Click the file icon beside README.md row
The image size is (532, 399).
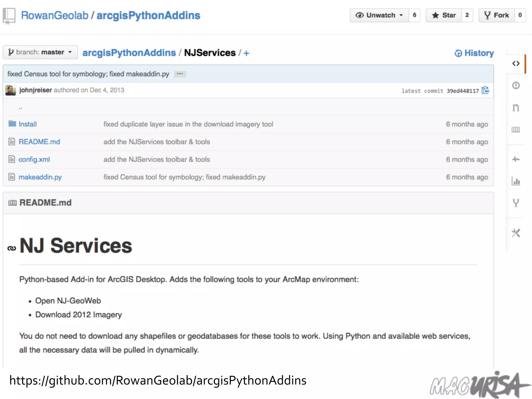tap(12, 142)
